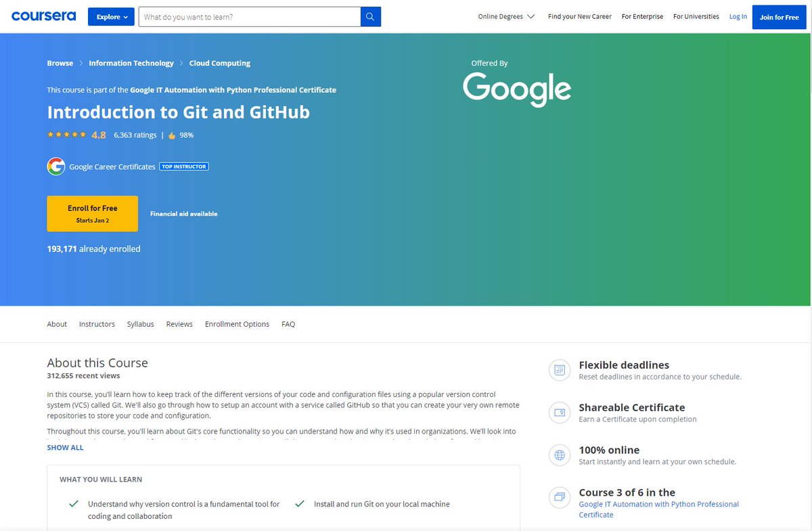Click the search magnifying glass icon

click(x=369, y=16)
